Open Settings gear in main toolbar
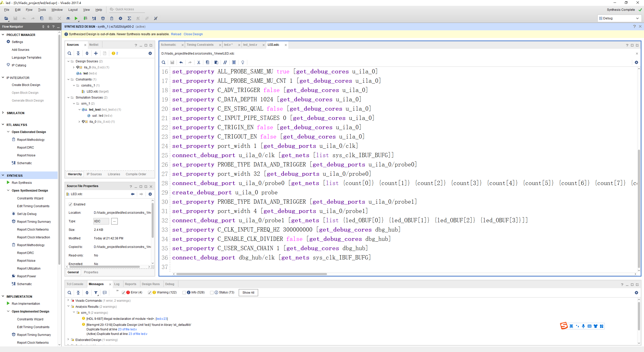This screenshot has width=644, height=352. pos(120,18)
